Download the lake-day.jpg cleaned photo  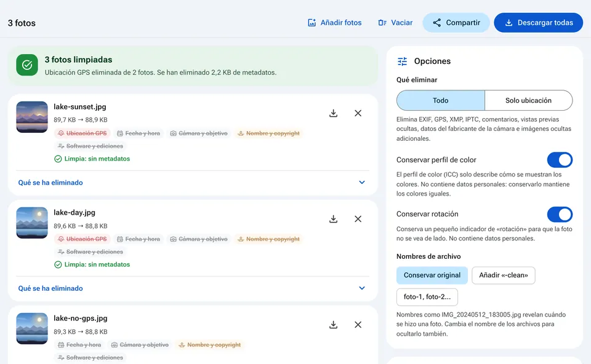[333, 219]
